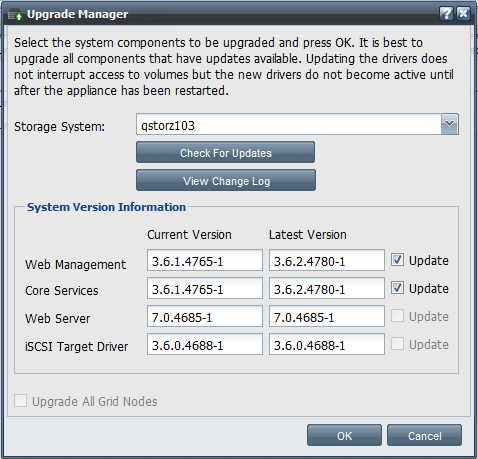
Task: Click the Web Management label
Action: point(76,265)
